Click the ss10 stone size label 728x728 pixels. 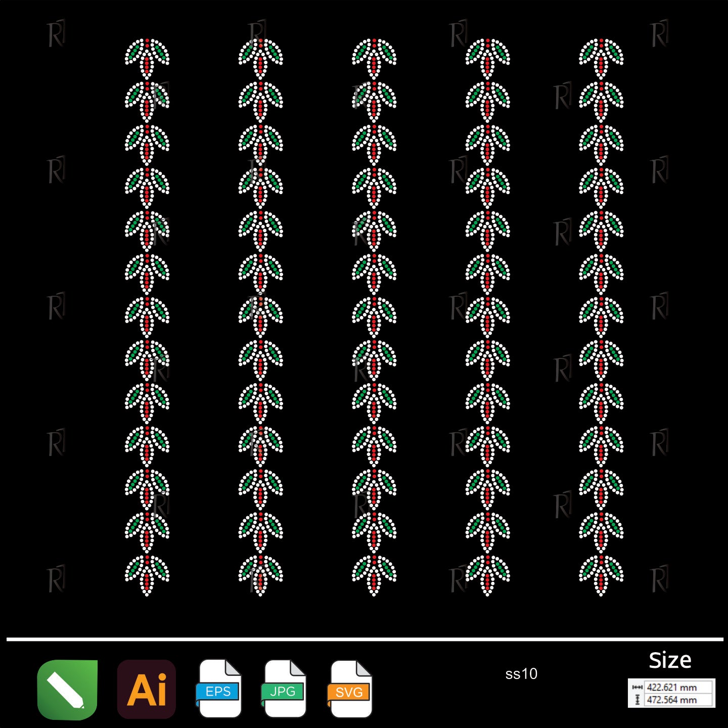tap(521, 674)
